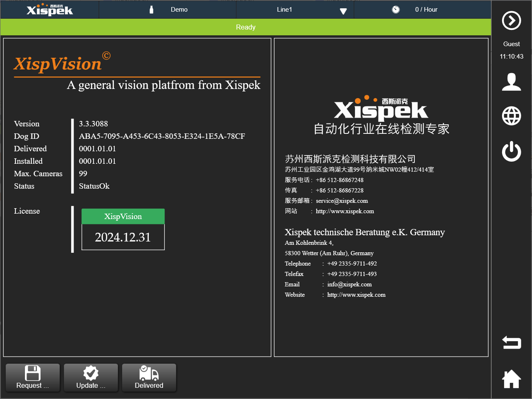Screen dimensions: 532x399
Task: Click the Delivered date 0001.01.01 value
Action: (98, 149)
